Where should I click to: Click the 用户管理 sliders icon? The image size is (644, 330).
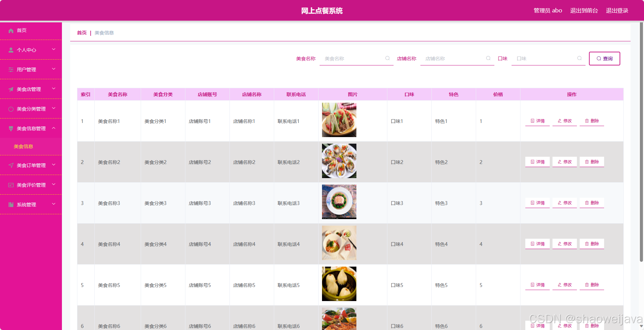click(11, 70)
